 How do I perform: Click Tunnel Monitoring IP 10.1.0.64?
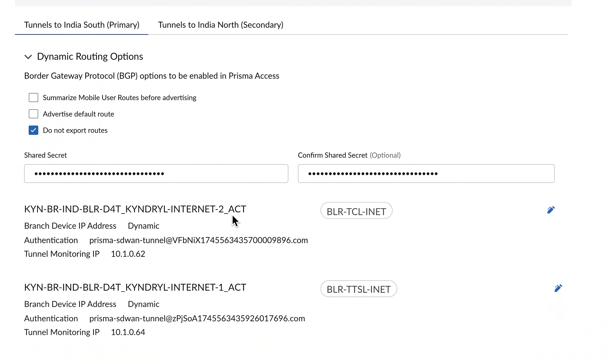128,332
